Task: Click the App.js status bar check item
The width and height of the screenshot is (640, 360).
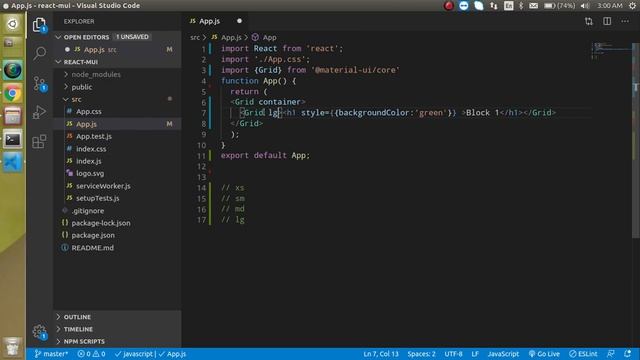Action: click(x=172, y=354)
